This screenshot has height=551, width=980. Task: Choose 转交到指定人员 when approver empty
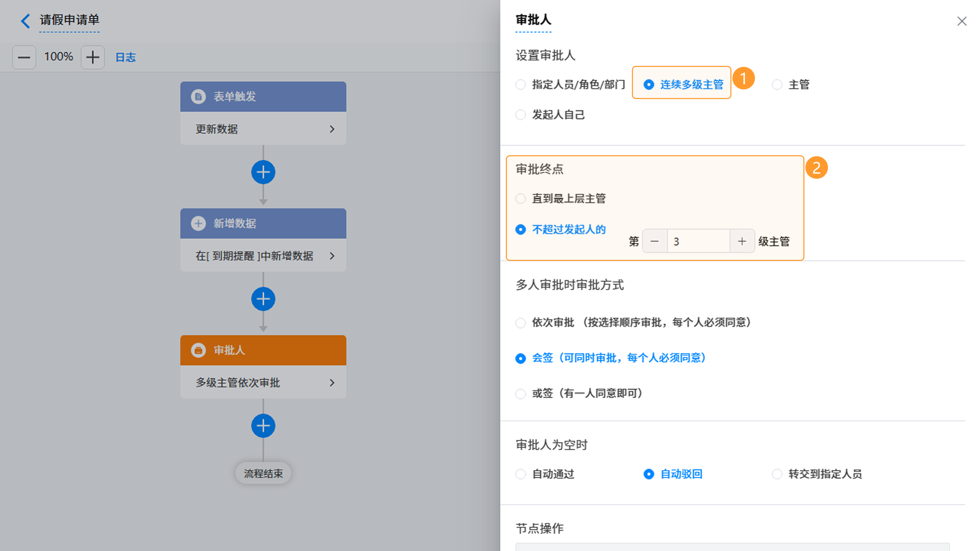[817, 474]
